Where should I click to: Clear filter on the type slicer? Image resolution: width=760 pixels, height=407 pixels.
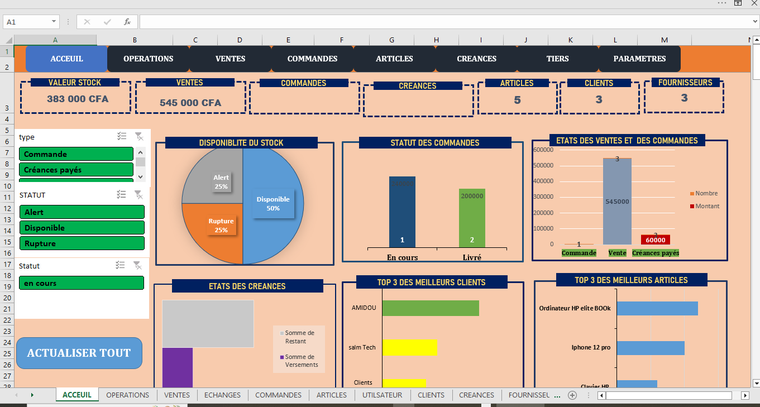[x=139, y=137]
